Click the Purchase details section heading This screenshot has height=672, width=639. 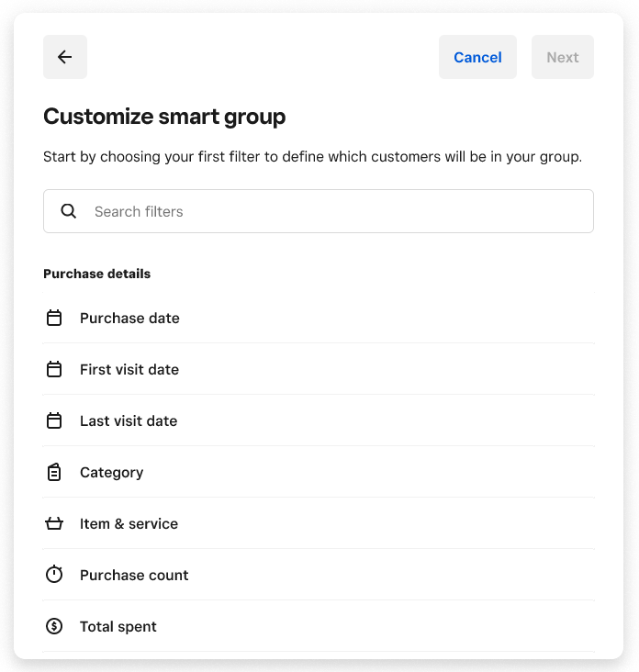pyautogui.click(x=97, y=274)
